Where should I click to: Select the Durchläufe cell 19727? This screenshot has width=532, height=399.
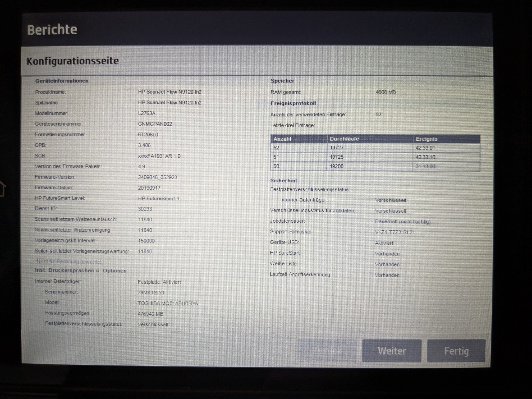[x=337, y=148]
